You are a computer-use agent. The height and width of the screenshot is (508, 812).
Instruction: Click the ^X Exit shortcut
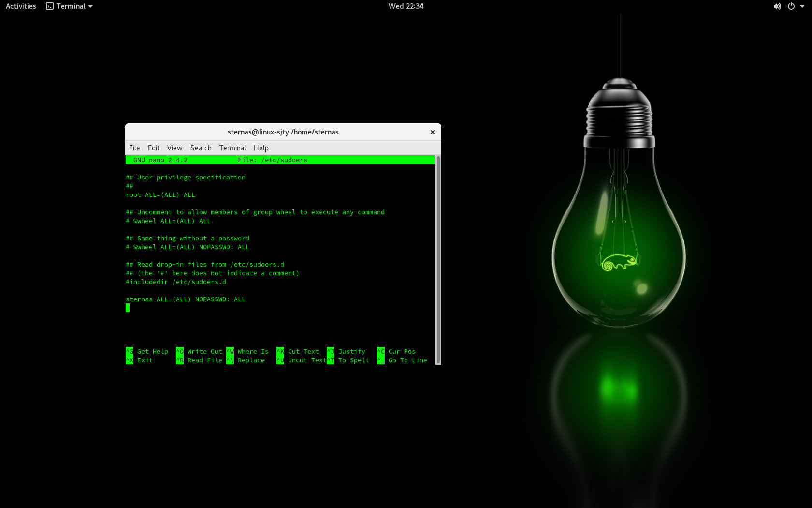pyautogui.click(x=139, y=360)
